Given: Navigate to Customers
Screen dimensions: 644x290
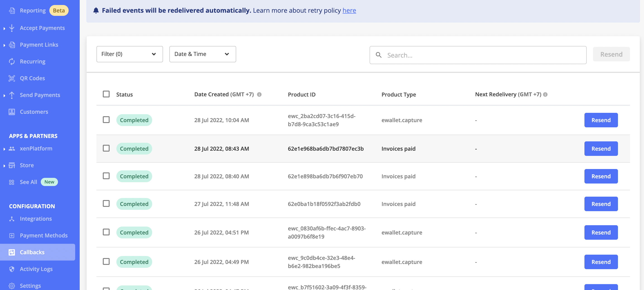Looking at the screenshot, I should point(34,112).
